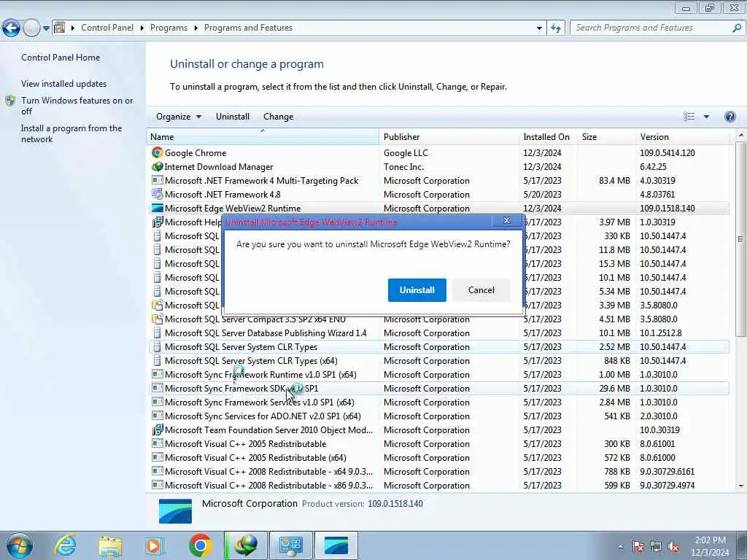Expand breadcrumb arrow after Programs

coord(196,28)
